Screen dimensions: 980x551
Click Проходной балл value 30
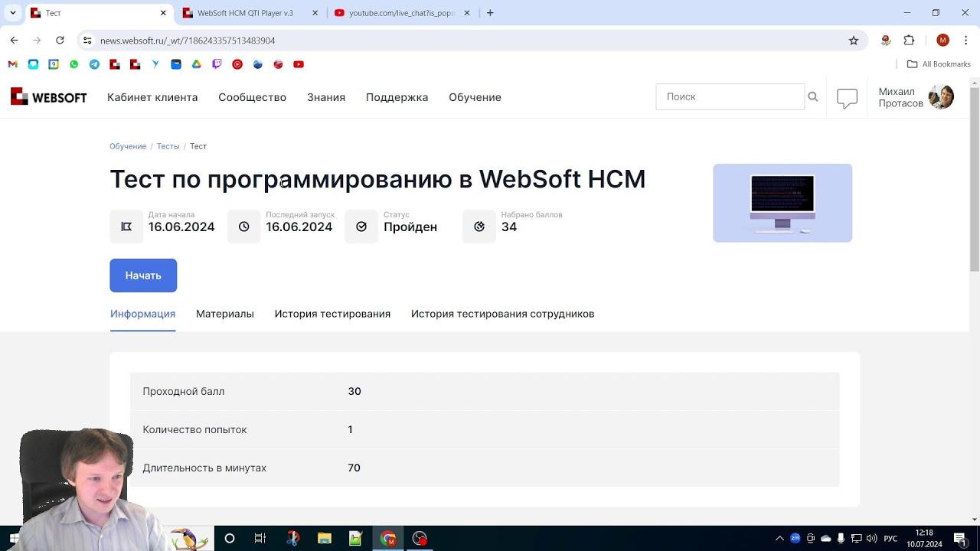click(354, 391)
